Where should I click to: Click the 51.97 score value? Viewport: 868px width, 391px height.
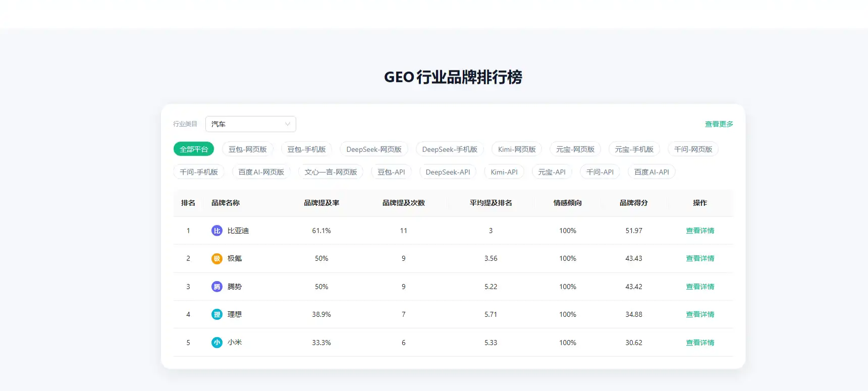point(634,231)
